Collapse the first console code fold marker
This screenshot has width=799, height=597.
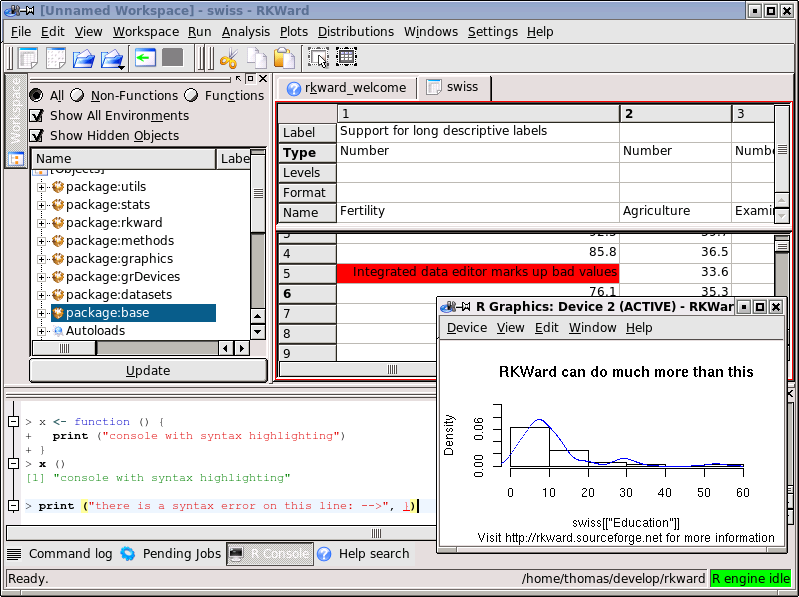coord(13,422)
